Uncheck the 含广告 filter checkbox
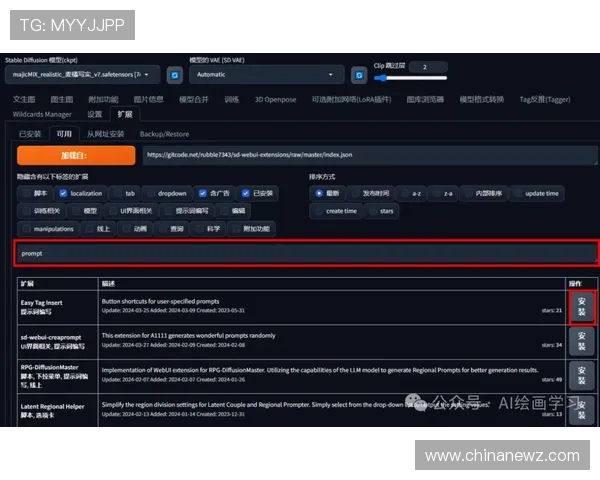The image size is (600, 480). pos(202,193)
